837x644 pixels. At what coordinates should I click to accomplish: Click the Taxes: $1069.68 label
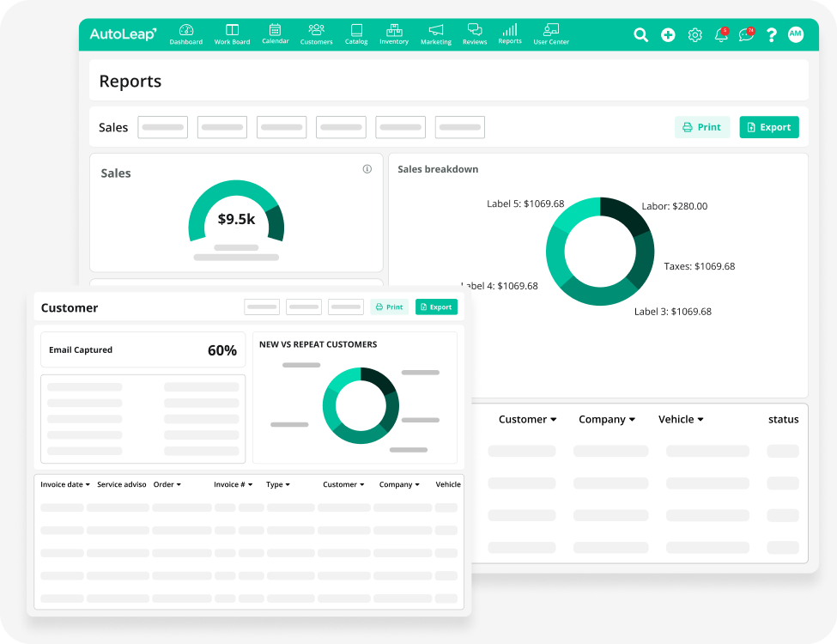(700, 266)
